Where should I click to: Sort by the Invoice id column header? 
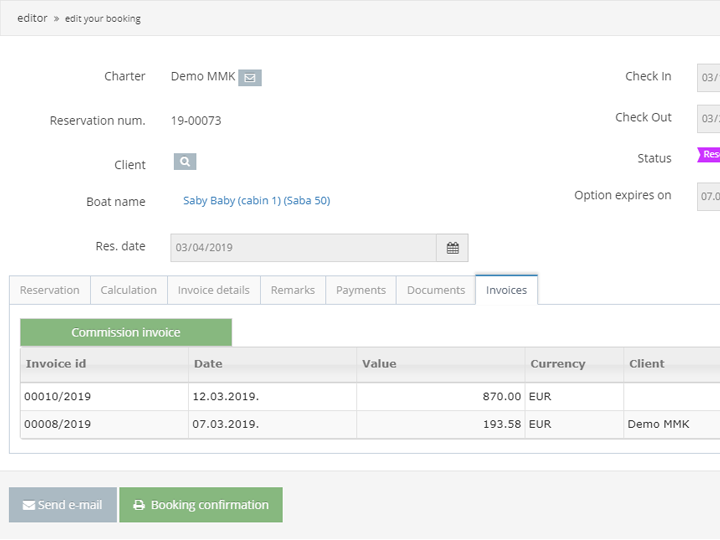point(56,364)
